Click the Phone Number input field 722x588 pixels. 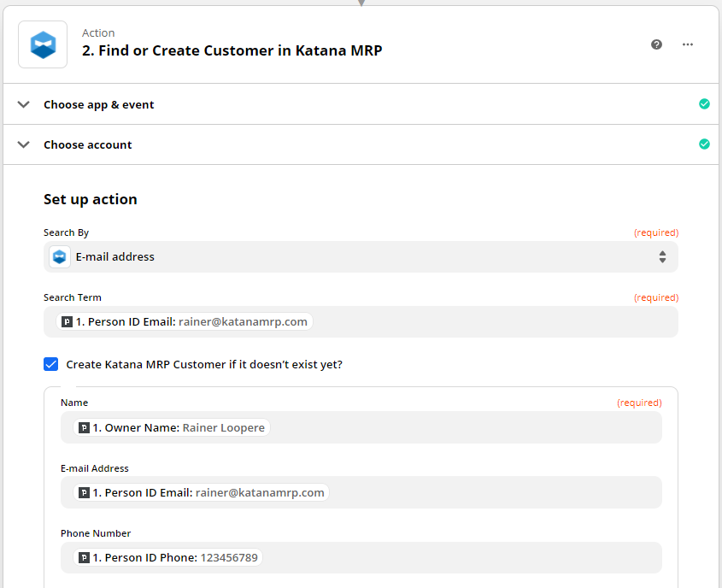pos(361,557)
